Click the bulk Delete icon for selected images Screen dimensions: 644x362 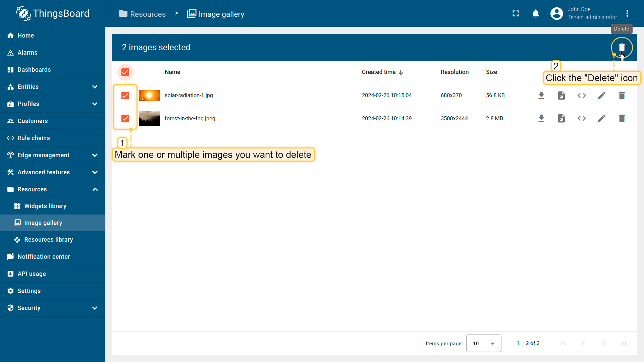[622, 47]
